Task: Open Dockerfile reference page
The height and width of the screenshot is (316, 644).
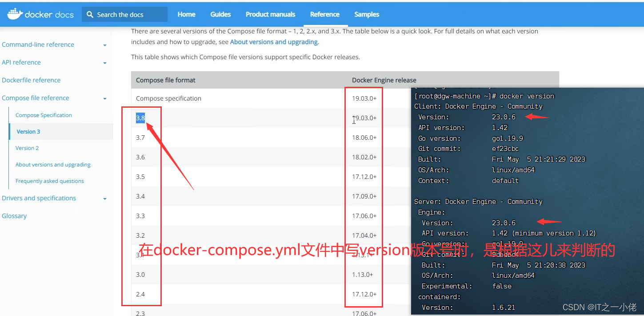Action: click(31, 80)
